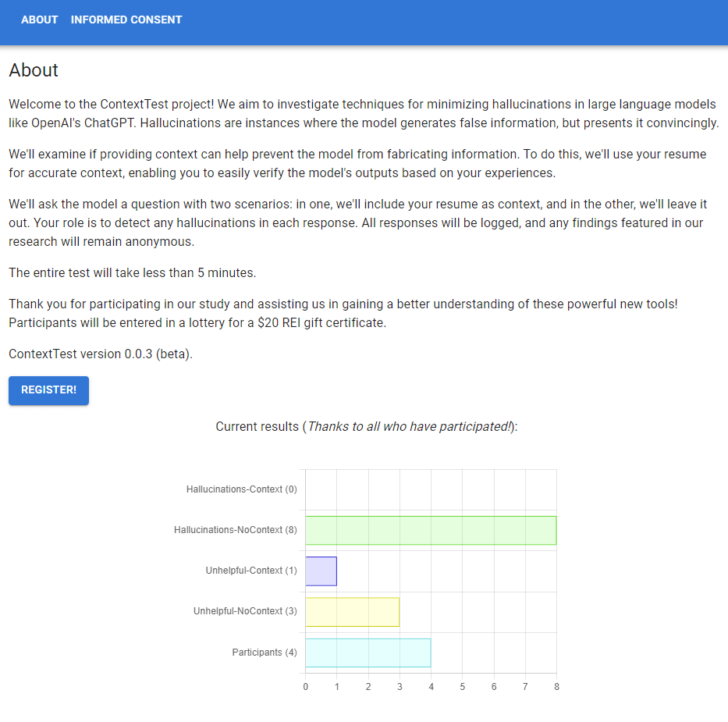This screenshot has height=722, width=728.
Task: Click the Hallucinations-NoContext (8) chart label
Action: click(x=236, y=530)
